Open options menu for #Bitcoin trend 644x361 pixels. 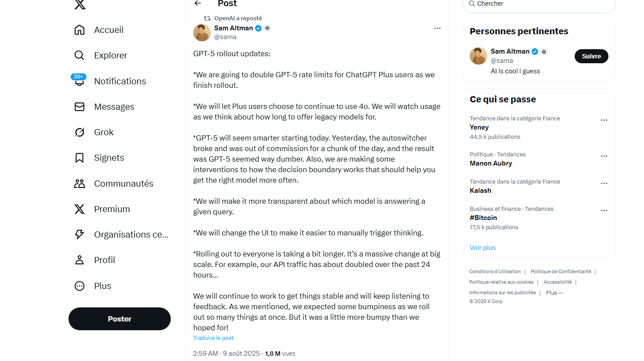604,210
